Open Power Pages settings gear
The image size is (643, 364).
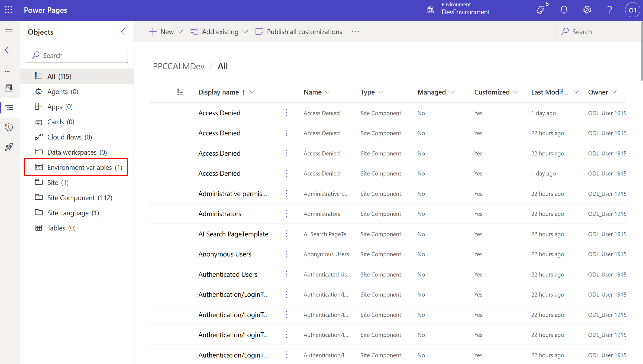(x=587, y=10)
